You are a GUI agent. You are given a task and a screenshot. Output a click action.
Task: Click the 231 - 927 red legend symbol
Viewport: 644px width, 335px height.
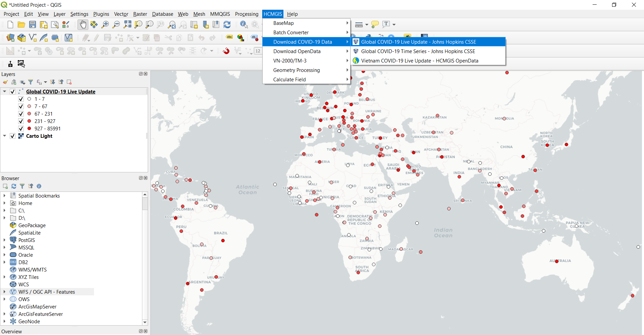click(29, 121)
